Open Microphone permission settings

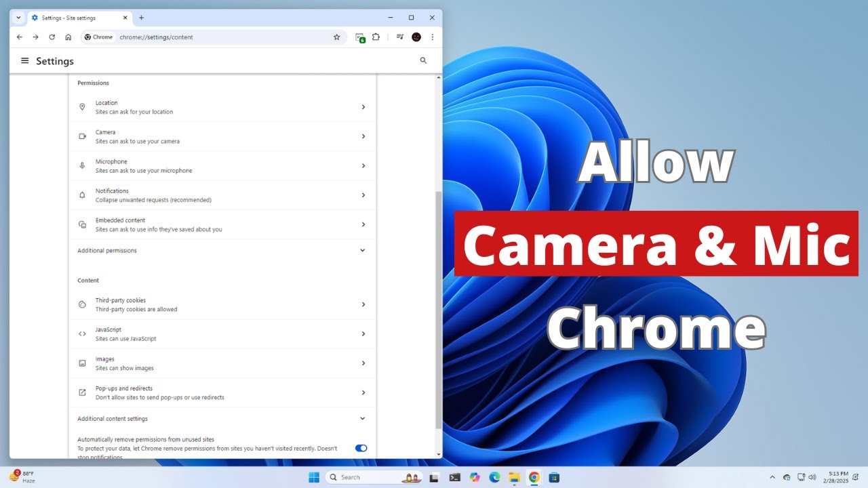pos(222,166)
